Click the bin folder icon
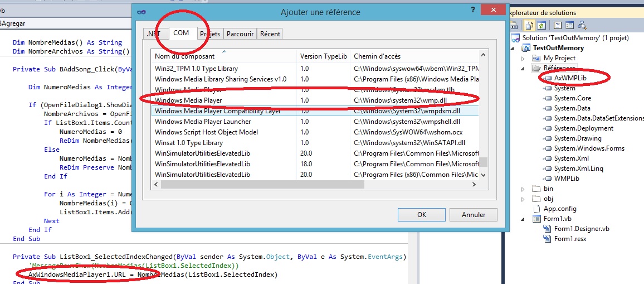The height and width of the screenshot is (284, 644). pos(536,189)
